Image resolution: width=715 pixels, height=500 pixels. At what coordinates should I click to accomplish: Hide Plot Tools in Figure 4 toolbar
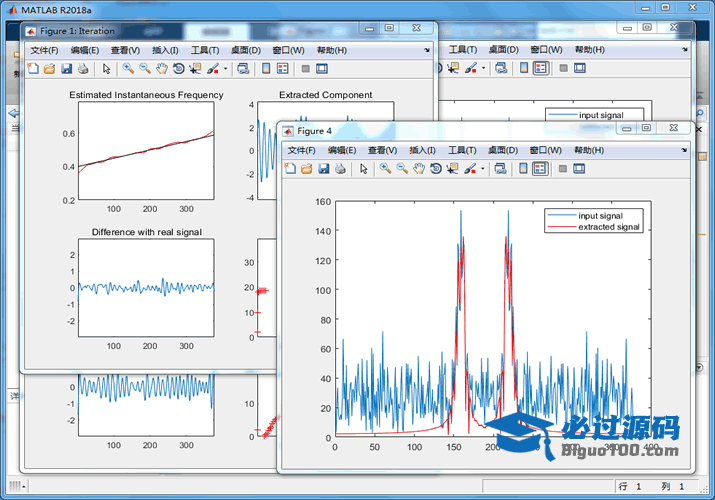click(x=563, y=169)
